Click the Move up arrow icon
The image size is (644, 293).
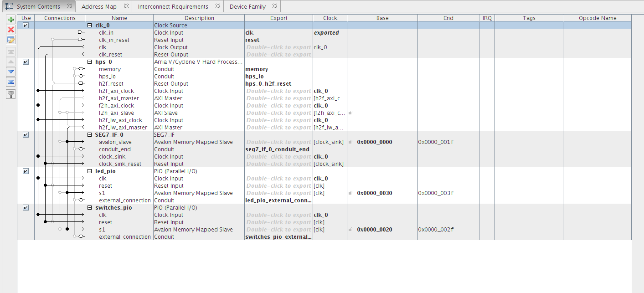click(x=11, y=62)
